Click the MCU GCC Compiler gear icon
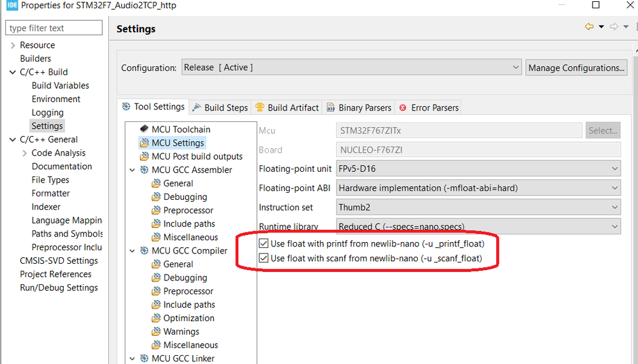Viewport: 638px width, 364px height. pos(144,250)
